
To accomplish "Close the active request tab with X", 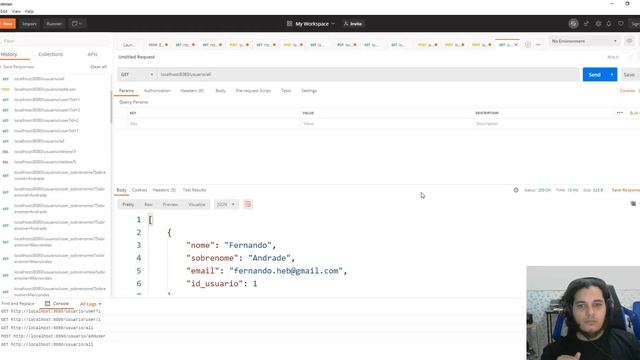I will [516, 45].
